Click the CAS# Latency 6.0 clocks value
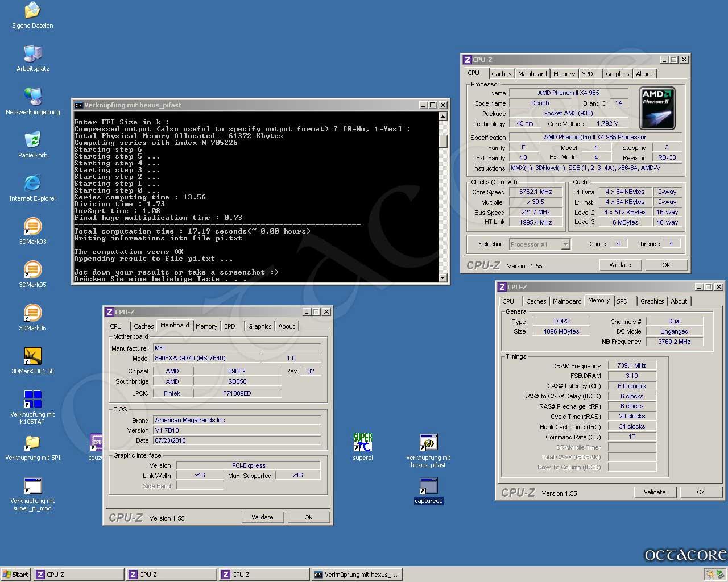728x582 pixels. pyautogui.click(x=632, y=386)
